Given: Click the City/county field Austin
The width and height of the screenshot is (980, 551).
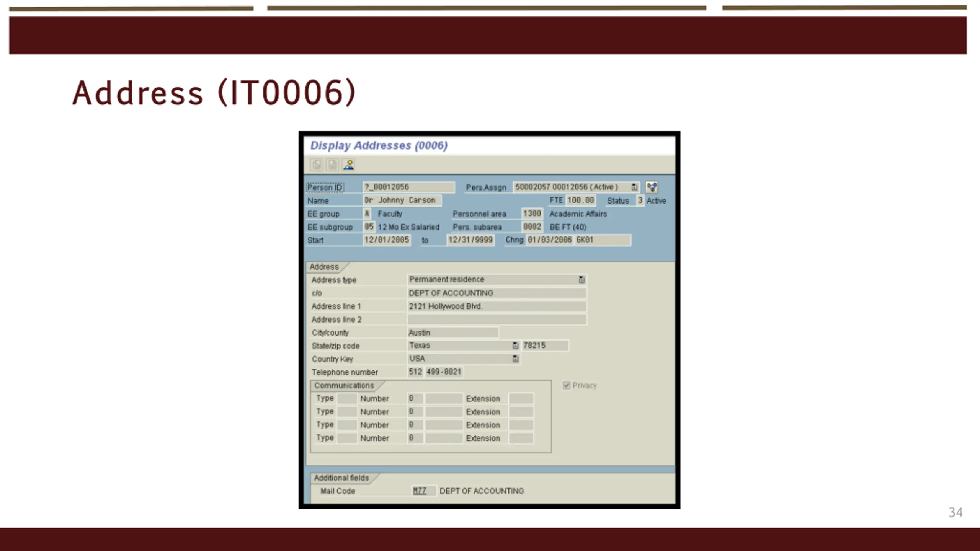Looking at the screenshot, I should [x=452, y=333].
